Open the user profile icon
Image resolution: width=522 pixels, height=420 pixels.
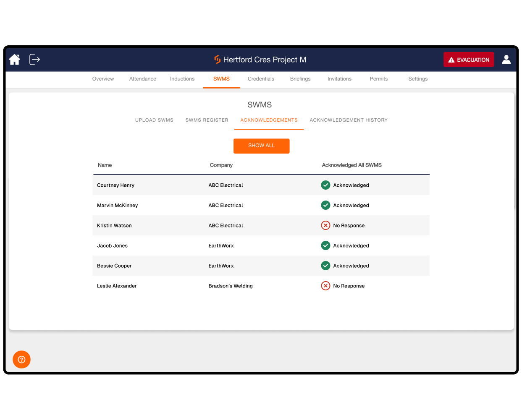click(x=506, y=60)
